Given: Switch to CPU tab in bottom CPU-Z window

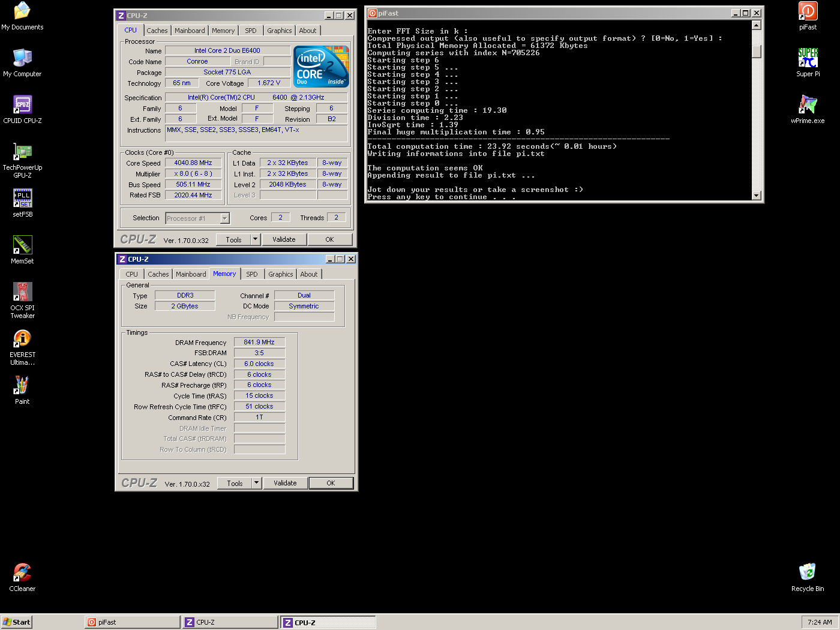Looking at the screenshot, I should (132, 274).
